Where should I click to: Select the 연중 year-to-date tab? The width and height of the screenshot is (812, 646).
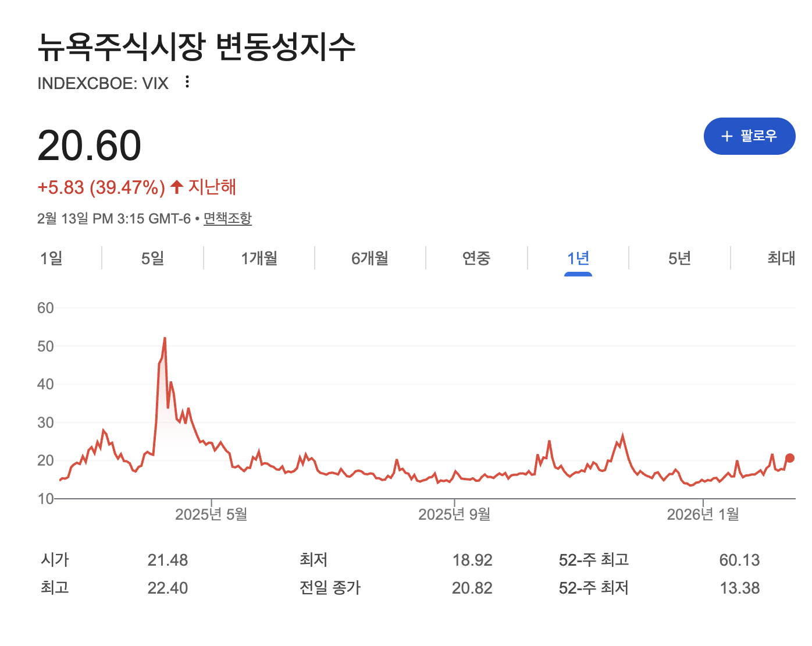coord(476,258)
